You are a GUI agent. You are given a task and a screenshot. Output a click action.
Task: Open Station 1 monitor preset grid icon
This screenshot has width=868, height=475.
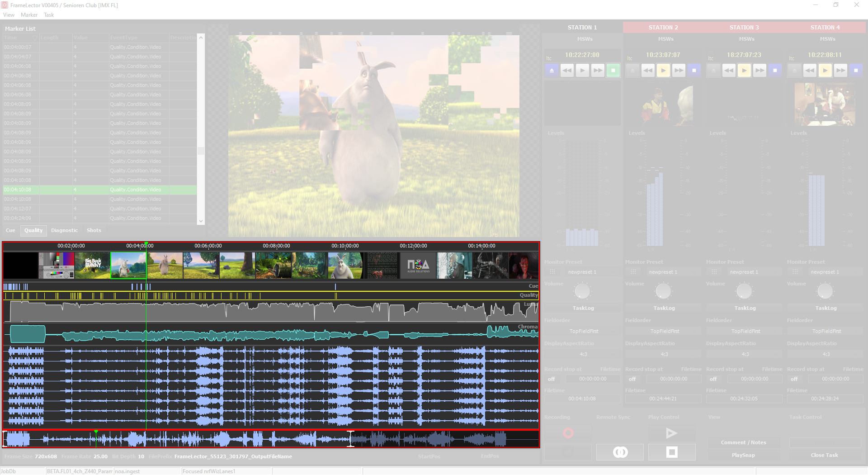pyautogui.click(x=552, y=272)
